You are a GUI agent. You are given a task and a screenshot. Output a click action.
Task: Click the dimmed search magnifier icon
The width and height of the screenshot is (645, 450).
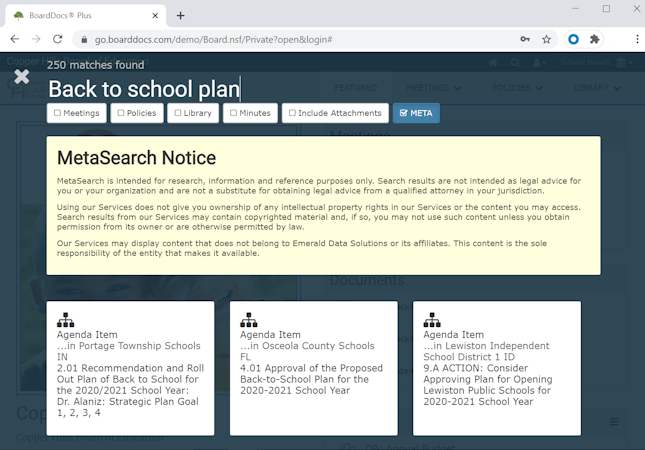[x=515, y=63]
